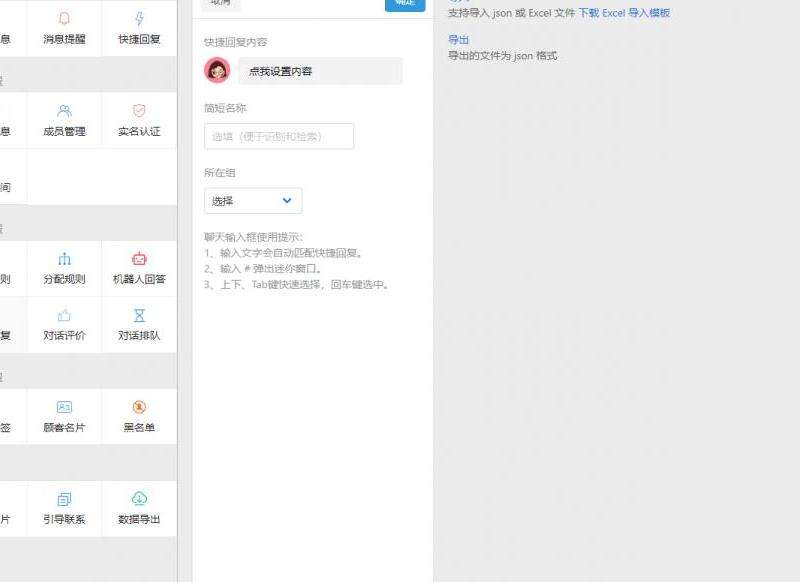Select 对话评价 thumbs-up icon
Image resolution: width=800 pixels, height=582 pixels.
point(64,315)
